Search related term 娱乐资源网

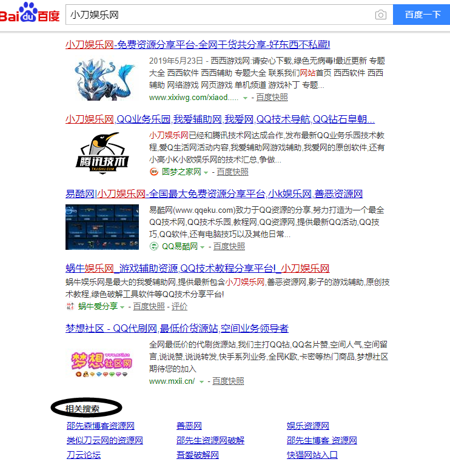coord(308,426)
